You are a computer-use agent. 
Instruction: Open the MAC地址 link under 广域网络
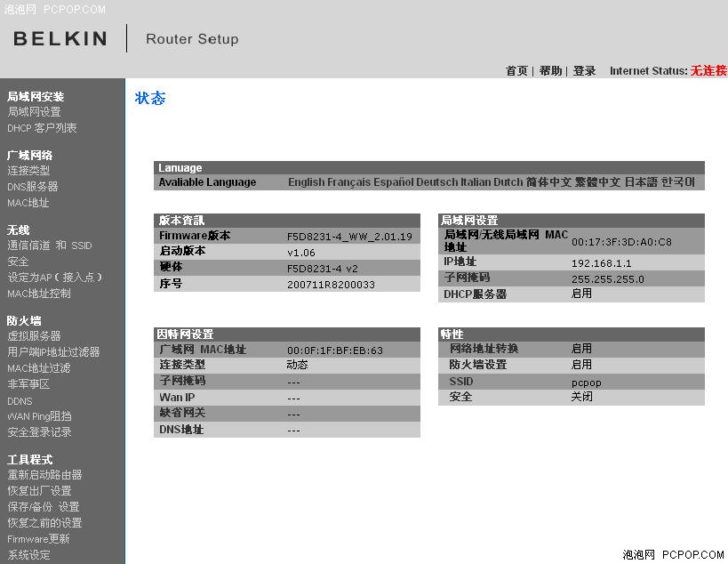pos(28,203)
